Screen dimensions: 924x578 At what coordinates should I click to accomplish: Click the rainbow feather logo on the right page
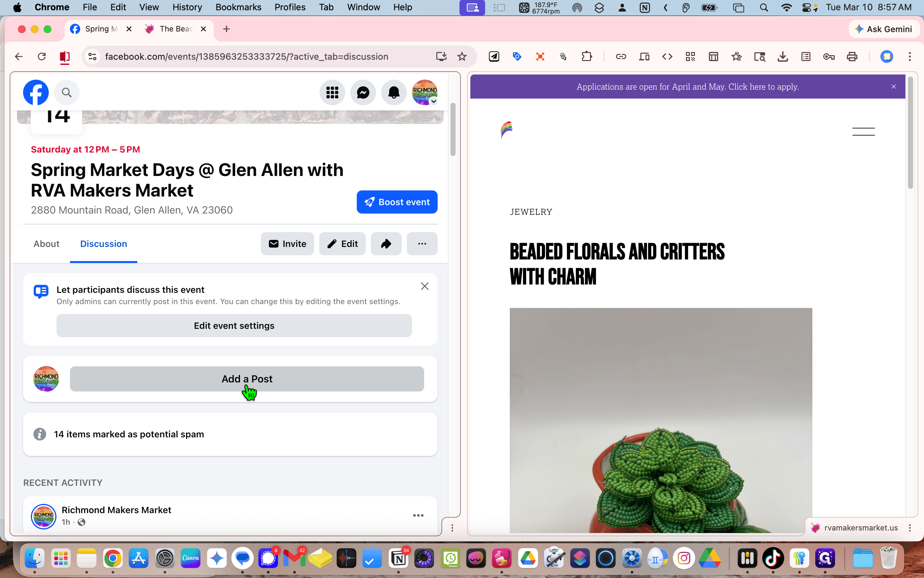coord(507,130)
